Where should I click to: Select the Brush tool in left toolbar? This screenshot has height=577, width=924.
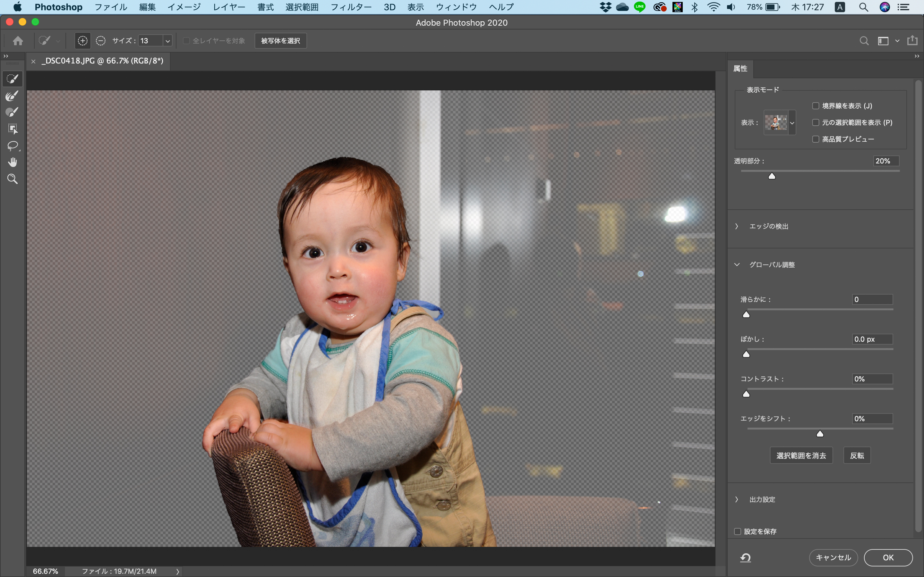pyautogui.click(x=13, y=112)
